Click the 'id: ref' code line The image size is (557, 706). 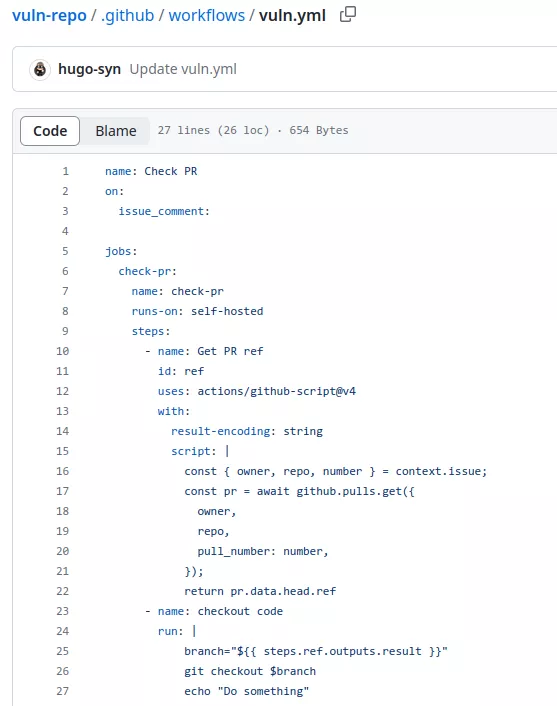pos(181,371)
